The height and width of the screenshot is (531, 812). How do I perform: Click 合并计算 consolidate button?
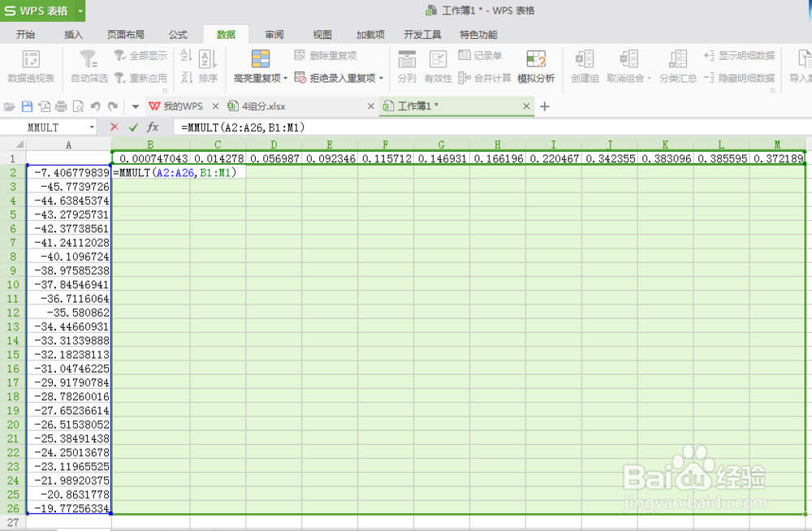[x=485, y=78]
